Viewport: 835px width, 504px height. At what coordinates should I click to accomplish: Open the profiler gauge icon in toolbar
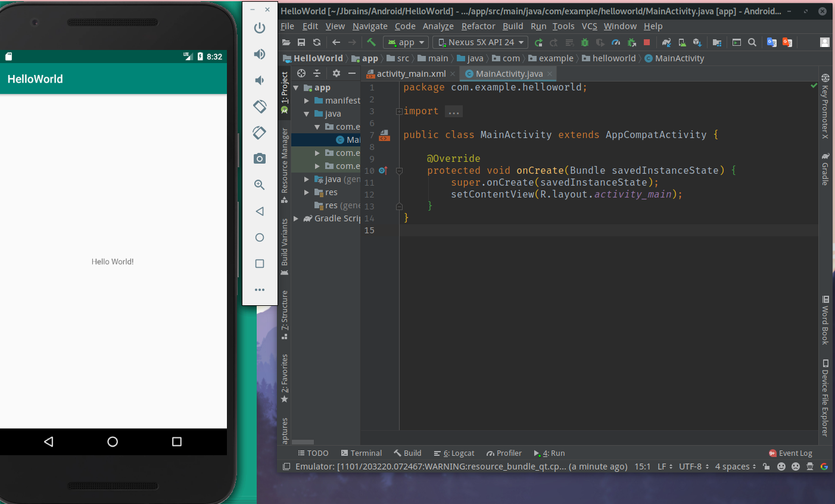(x=616, y=42)
